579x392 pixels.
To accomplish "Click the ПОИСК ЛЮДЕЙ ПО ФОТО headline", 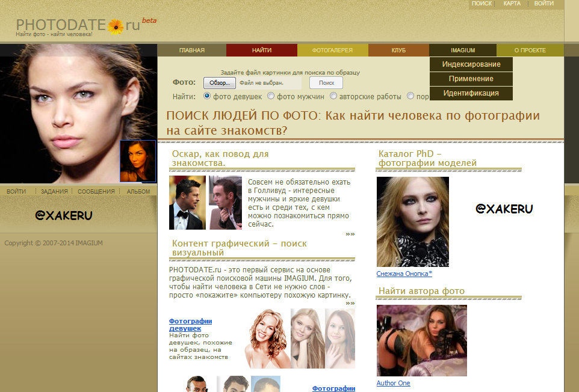I will click(353, 123).
